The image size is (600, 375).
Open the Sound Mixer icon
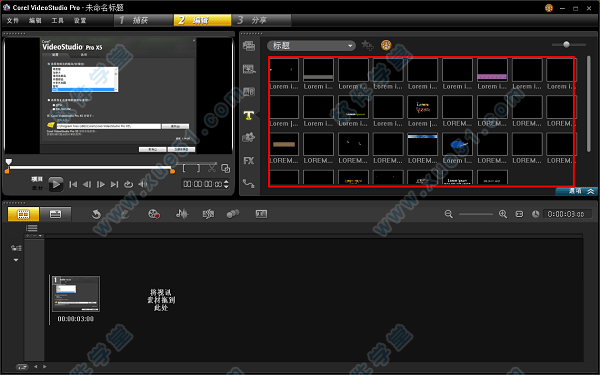182,214
